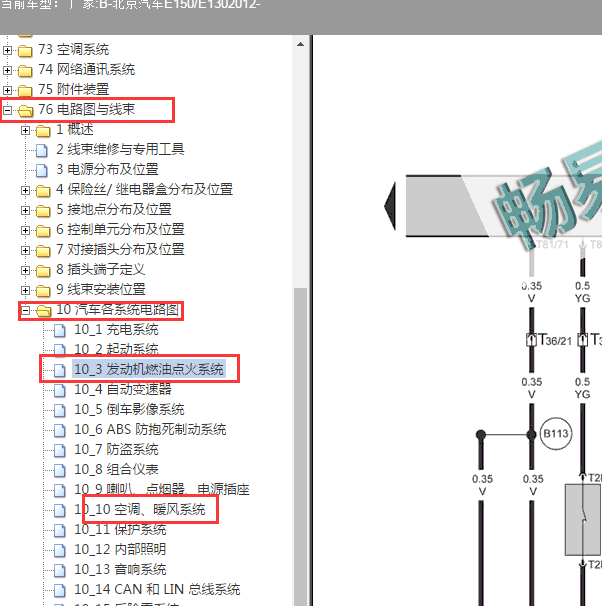The image size is (602, 606).
Task: Open 10_1 充电系统 diagram
Action: [x=116, y=329]
